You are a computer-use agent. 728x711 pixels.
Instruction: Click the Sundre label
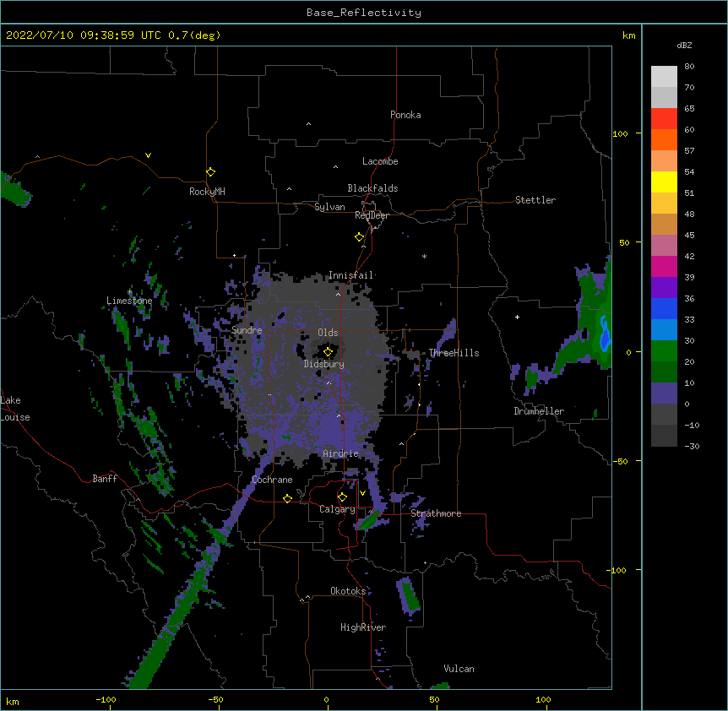[x=247, y=330]
